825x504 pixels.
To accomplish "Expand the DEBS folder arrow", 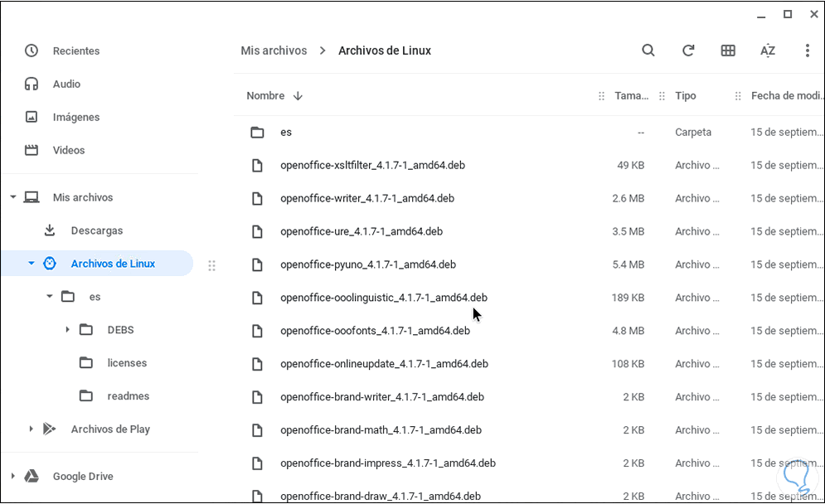I will (67, 330).
